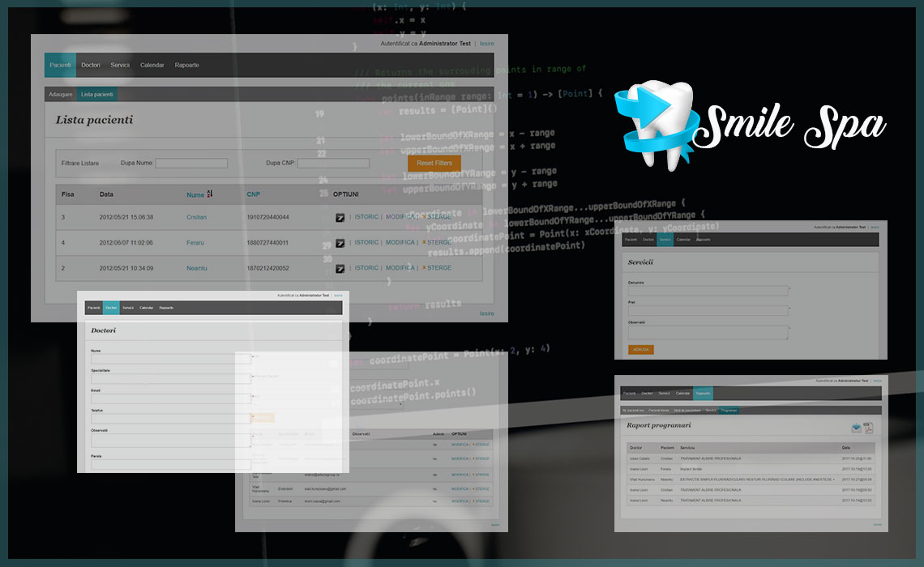Viewport: 924px width, 567px height.
Task: Open the ISTORIC link for Feraru
Action: (x=366, y=242)
